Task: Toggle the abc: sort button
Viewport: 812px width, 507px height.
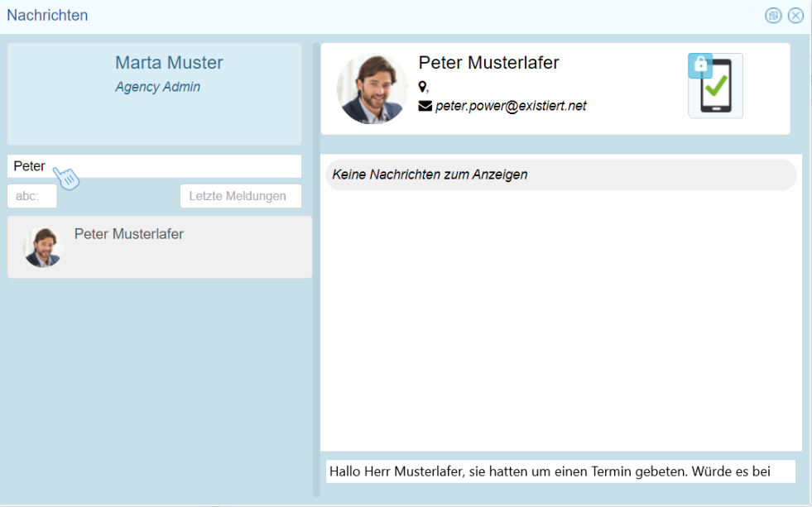Action: (32, 196)
